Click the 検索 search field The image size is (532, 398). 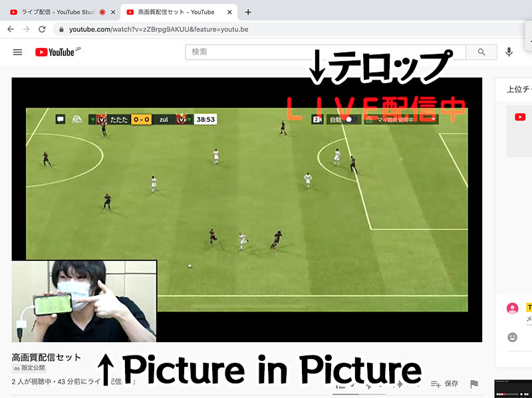[326, 52]
